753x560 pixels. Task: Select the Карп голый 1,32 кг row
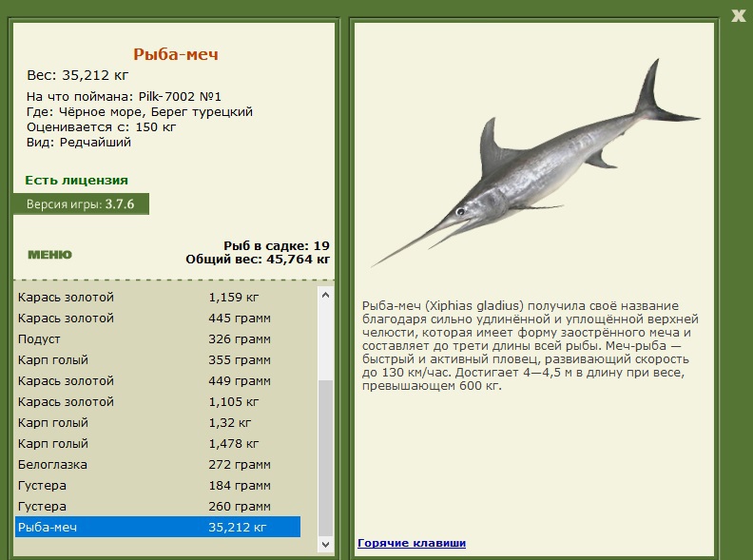click(x=158, y=423)
